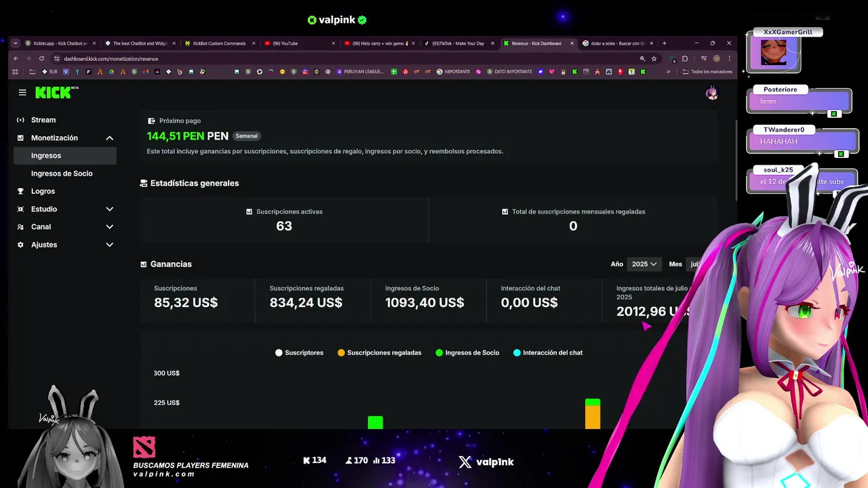Expand the Canal sidebar section
The image size is (868, 488).
(x=109, y=227)
